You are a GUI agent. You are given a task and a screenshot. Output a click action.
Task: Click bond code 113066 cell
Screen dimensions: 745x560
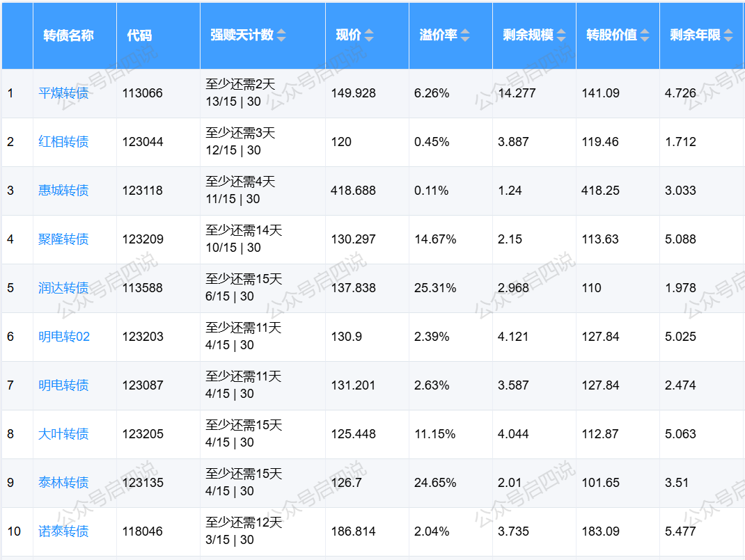pyautogui.click(x=142, y=93)
